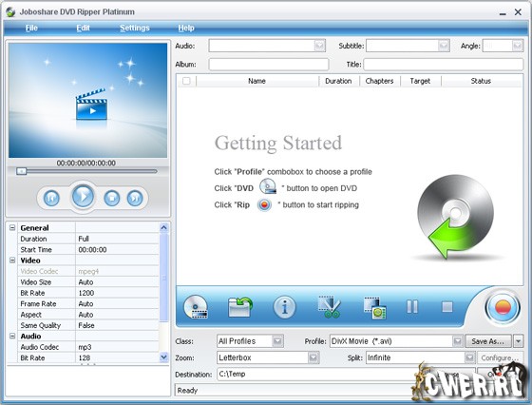Skip to previous chapter in preview
532x405 pixels.
(51, 198)
